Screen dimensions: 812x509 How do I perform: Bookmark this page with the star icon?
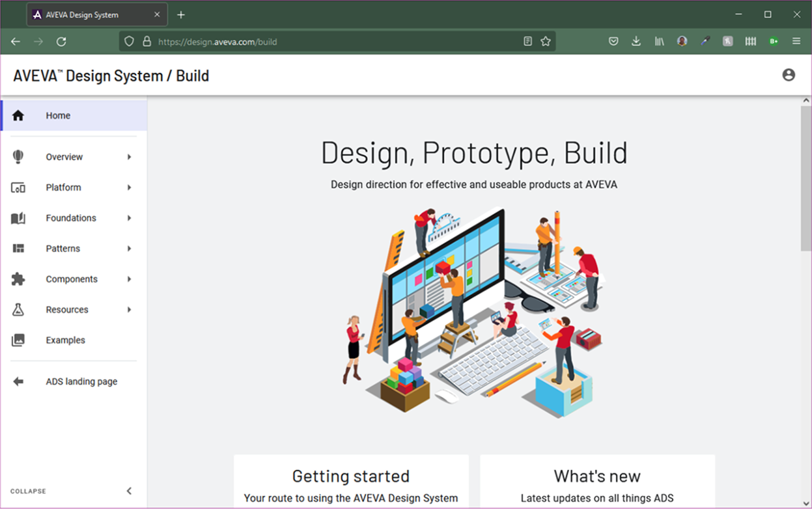pyautogui.click(x=546, y=42)
